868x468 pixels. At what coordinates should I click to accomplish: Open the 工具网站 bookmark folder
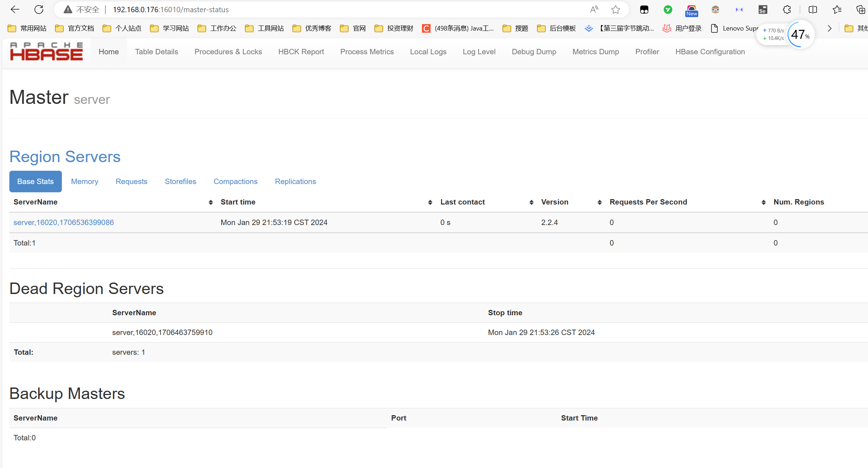coord(264,28)
